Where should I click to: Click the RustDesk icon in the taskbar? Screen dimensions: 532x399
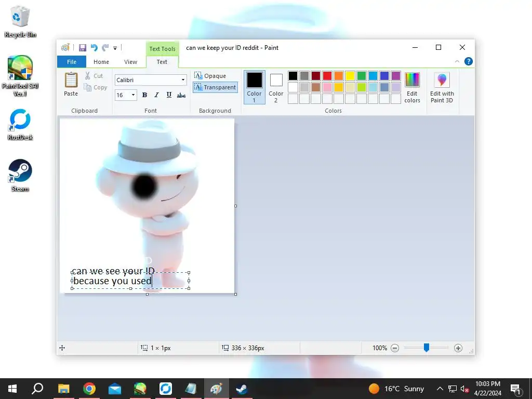click(x=166, y=389)
